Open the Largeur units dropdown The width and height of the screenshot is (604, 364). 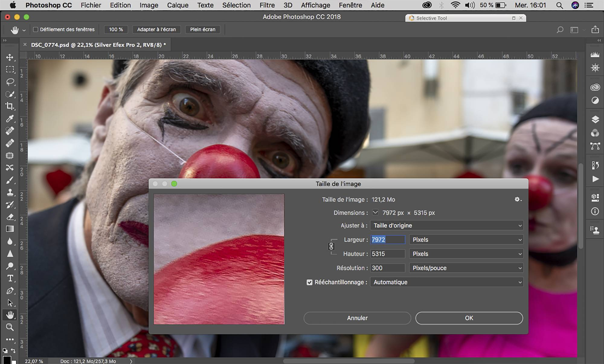466,240
